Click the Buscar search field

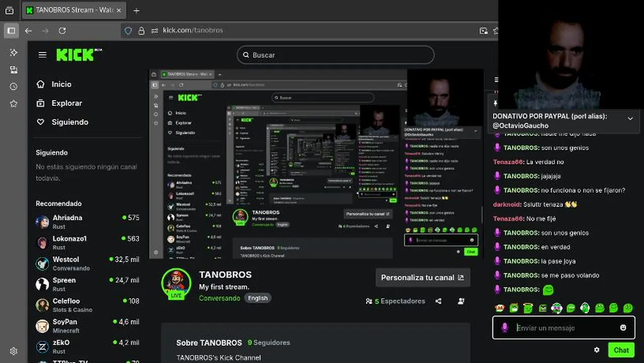point(335,55)
